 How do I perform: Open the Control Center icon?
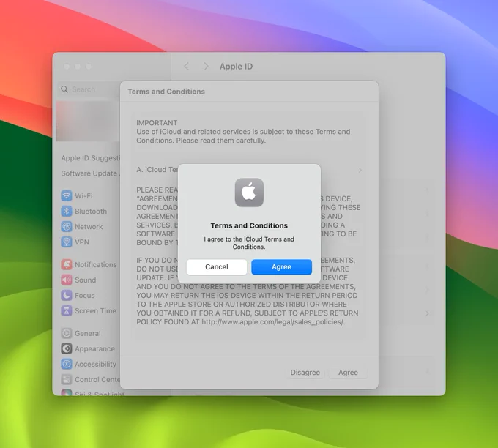point(67,379)
